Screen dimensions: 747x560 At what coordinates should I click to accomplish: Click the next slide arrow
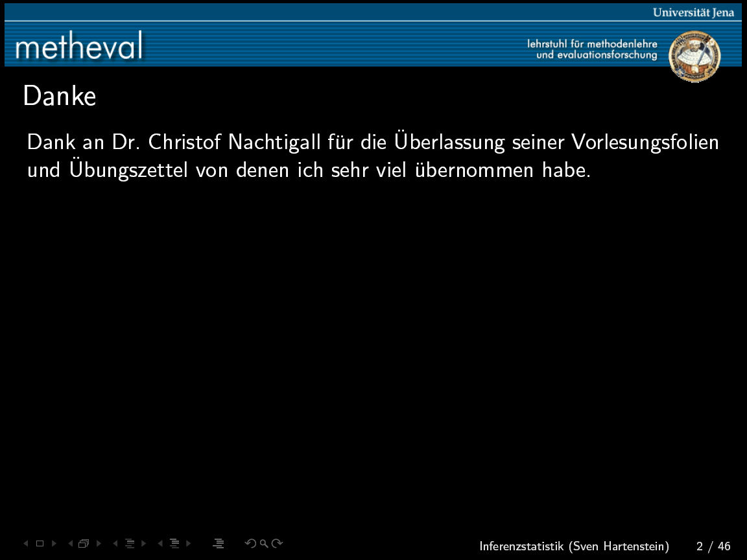(54, 544)
